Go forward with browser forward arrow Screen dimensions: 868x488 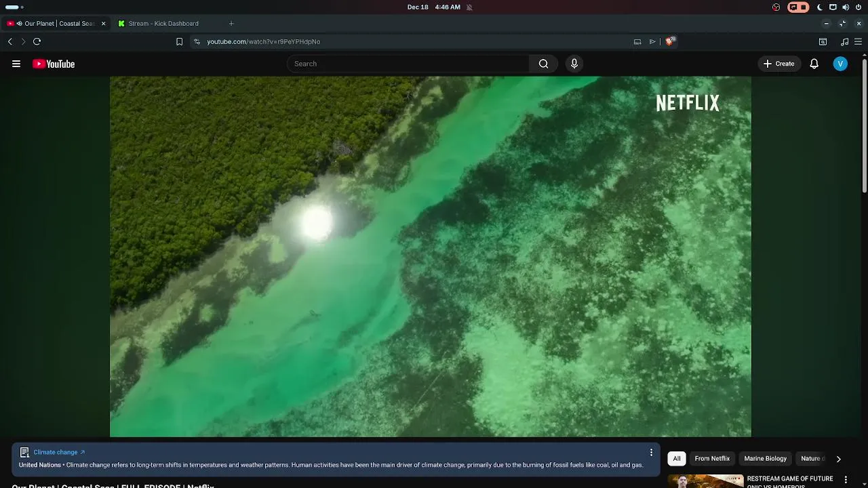click(x=23, y=41)
